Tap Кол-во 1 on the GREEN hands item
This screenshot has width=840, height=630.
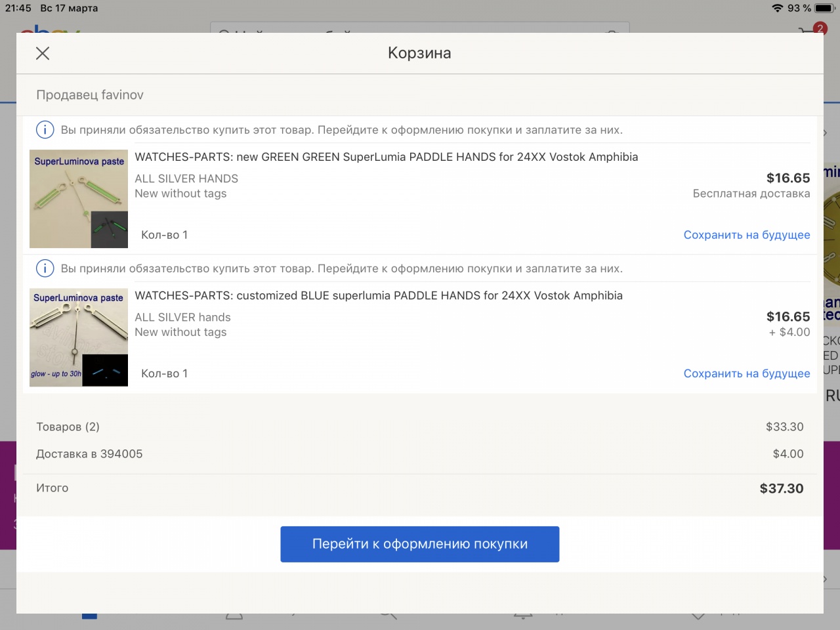pyautogui.click(x=164, y=235)
